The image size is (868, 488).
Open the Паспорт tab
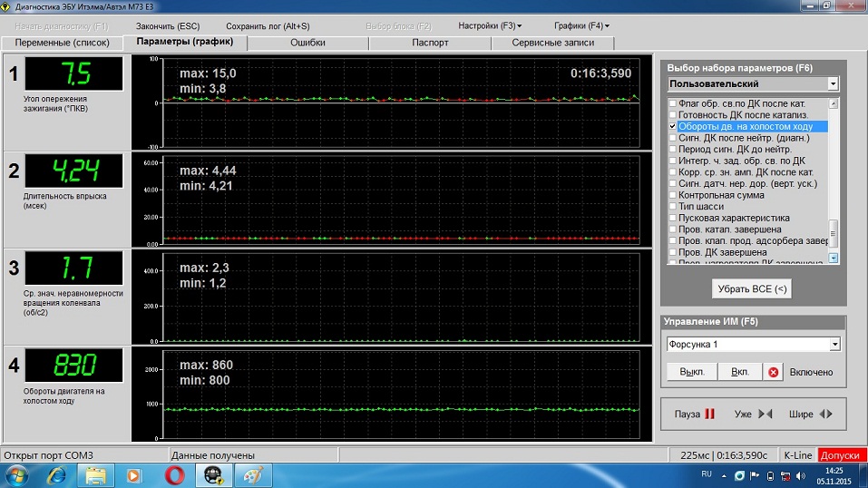pyautogui.click(x=430, y=43)
